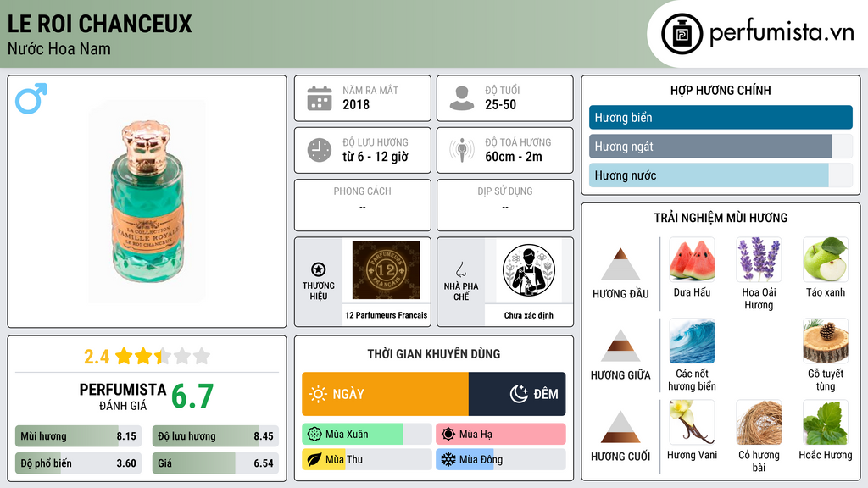Click the calendar icon beside Năm ra mắt
This screenshot has height=488, width=868.
320,98
